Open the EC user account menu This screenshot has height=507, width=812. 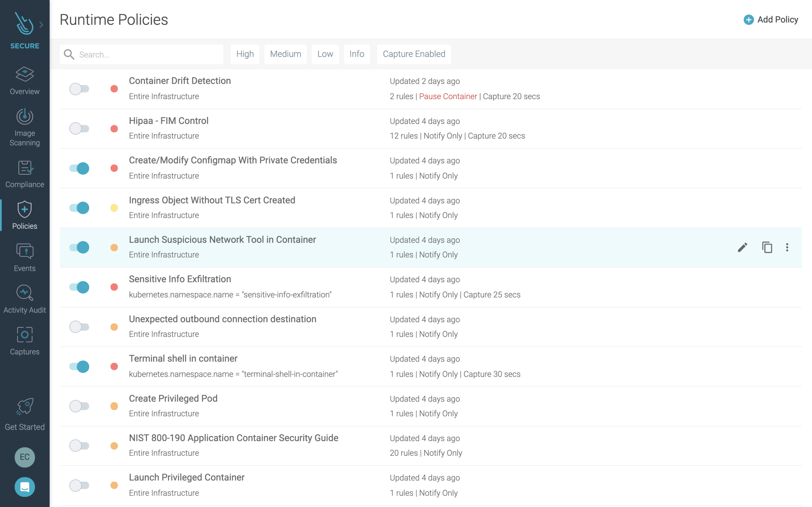(24, 457)
